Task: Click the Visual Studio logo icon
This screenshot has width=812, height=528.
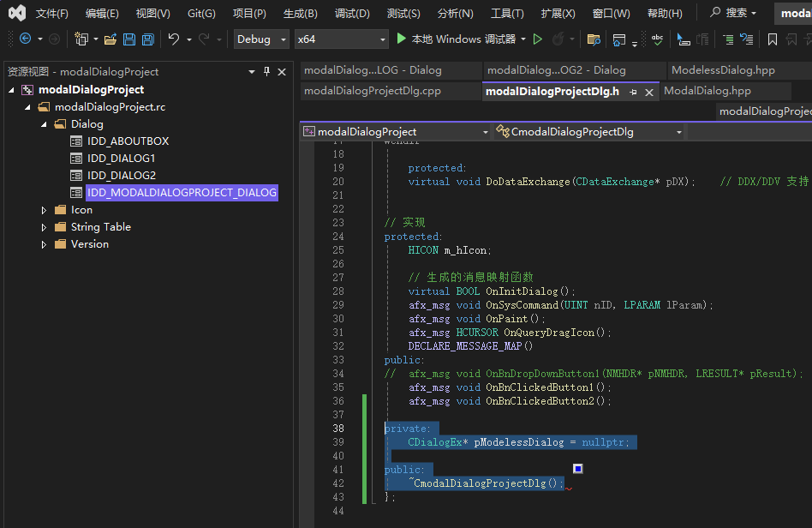Action: point(16,13)
